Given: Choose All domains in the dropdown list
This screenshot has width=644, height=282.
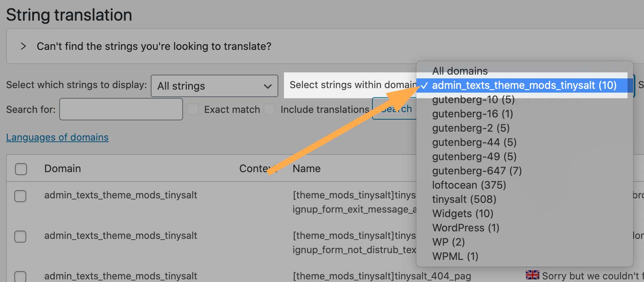Looking at the screenshot, I should tap(460, 71).
